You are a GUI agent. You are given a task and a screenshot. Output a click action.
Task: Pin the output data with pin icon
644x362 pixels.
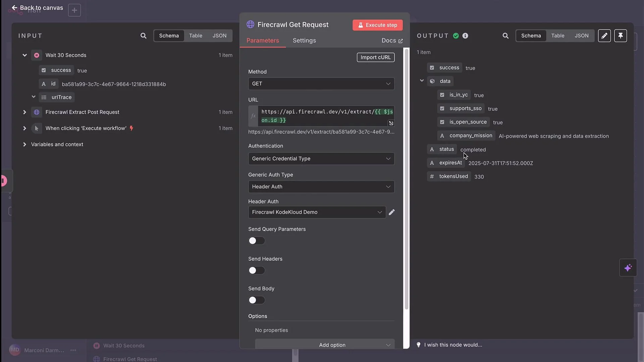coord(621,36)
